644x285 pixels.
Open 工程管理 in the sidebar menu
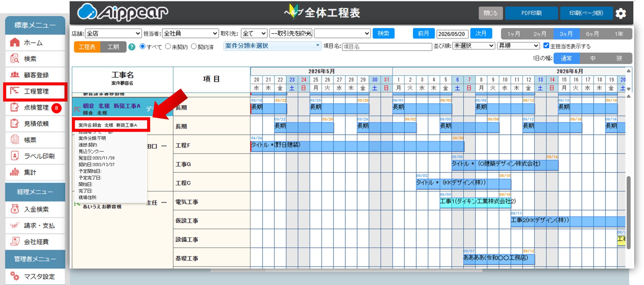click(35, 91)
